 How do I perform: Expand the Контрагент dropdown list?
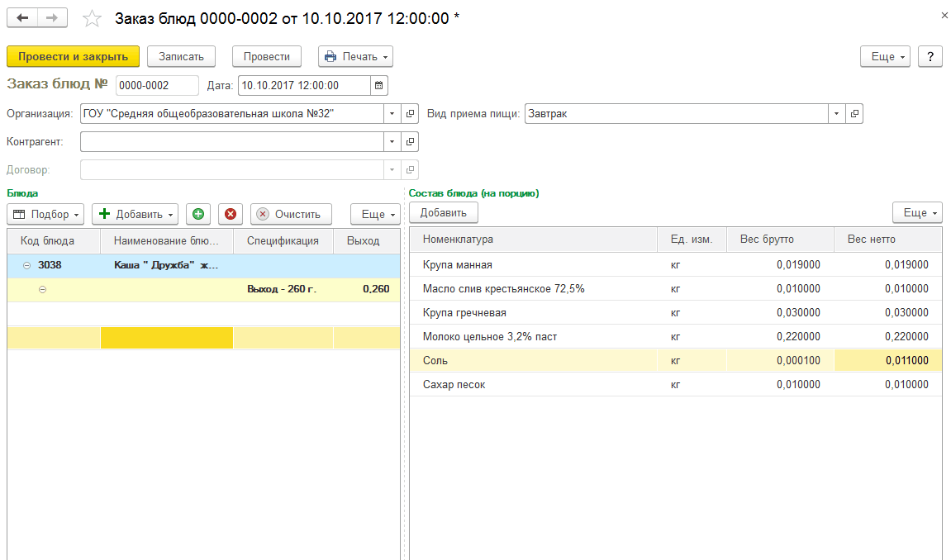(392, 142)
